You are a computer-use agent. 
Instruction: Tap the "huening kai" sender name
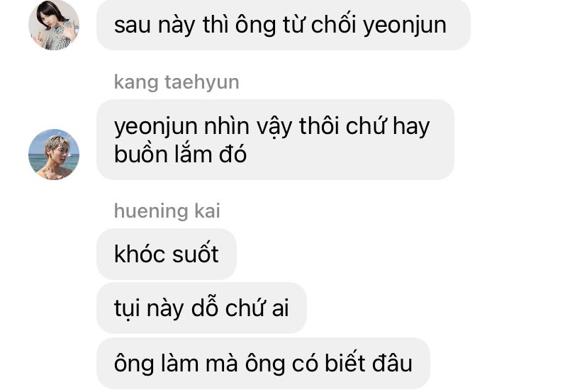167,211
